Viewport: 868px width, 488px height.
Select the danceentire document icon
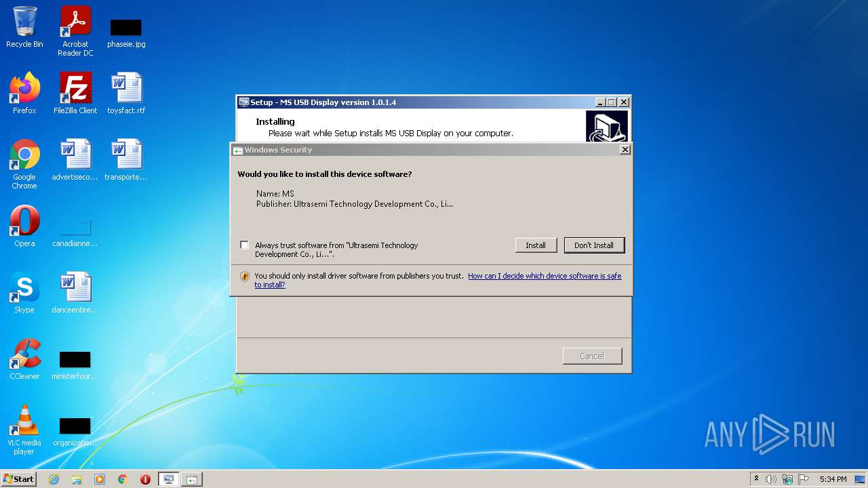pyautogui.click(x=75, y=293)
